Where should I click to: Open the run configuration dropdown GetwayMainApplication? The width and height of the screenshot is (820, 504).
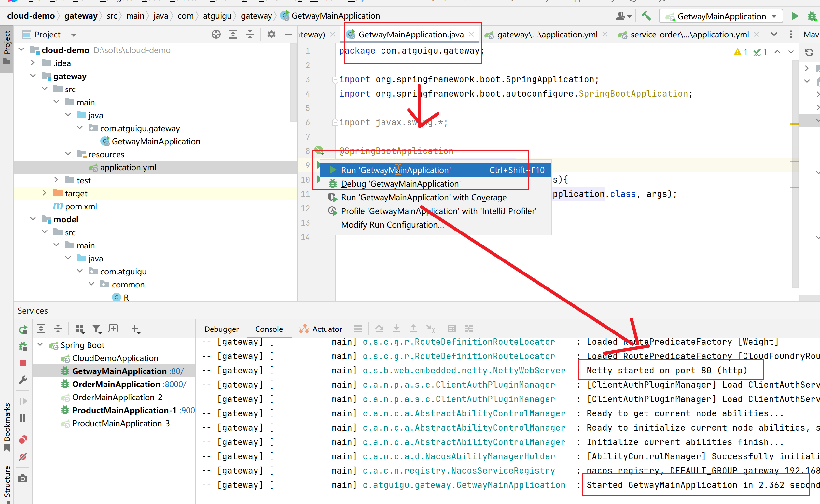721,16
